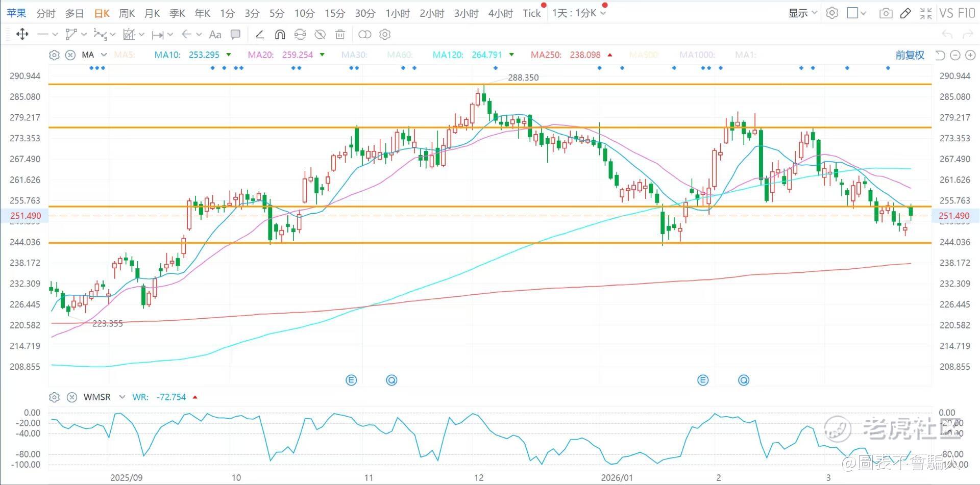Switch to the 5分 period tab
This screenshot has height=485, width=980.
click(x=277, y=13)
